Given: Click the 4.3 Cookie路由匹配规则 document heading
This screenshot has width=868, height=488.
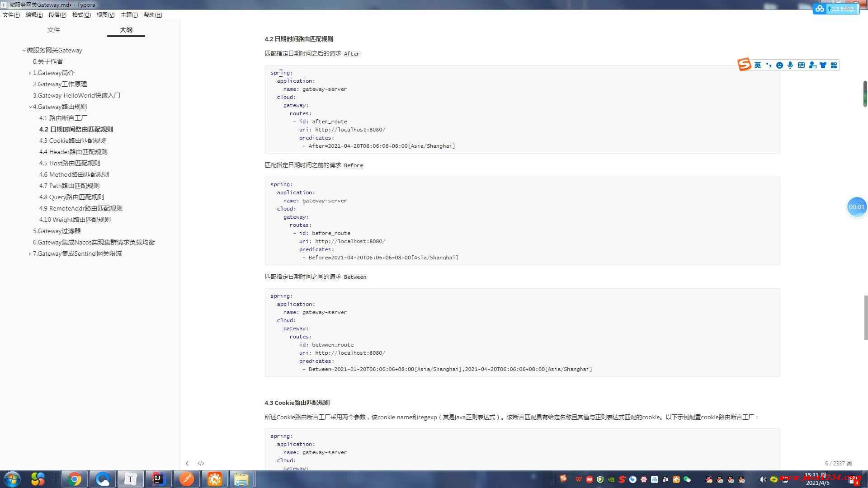Looking at the screenshot, I should [297, 403].
